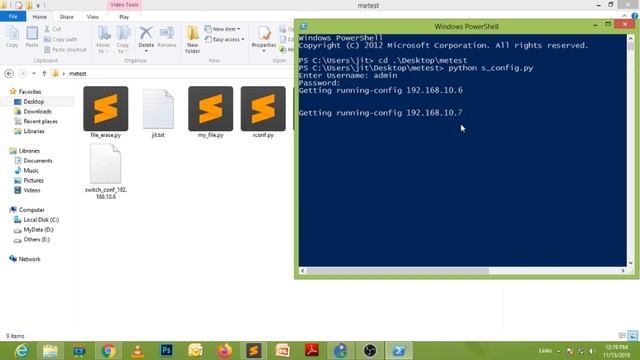Click the Properties ribbon button
The width and height of the screenshot is (640, 360).
tap(264, 39)
